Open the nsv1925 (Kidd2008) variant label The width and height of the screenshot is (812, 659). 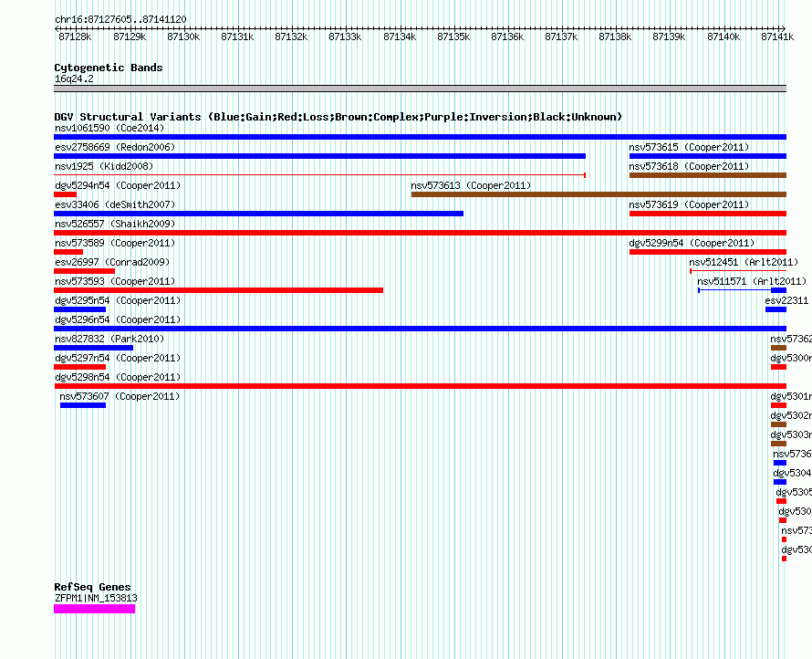pos(104,166)
